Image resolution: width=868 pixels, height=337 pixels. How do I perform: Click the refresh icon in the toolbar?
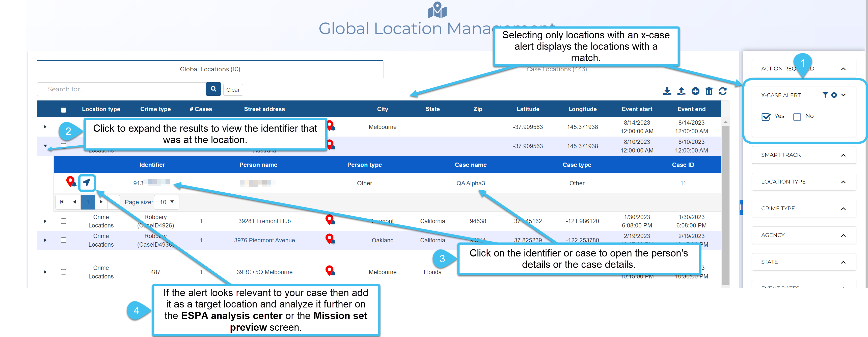[723, 91]
